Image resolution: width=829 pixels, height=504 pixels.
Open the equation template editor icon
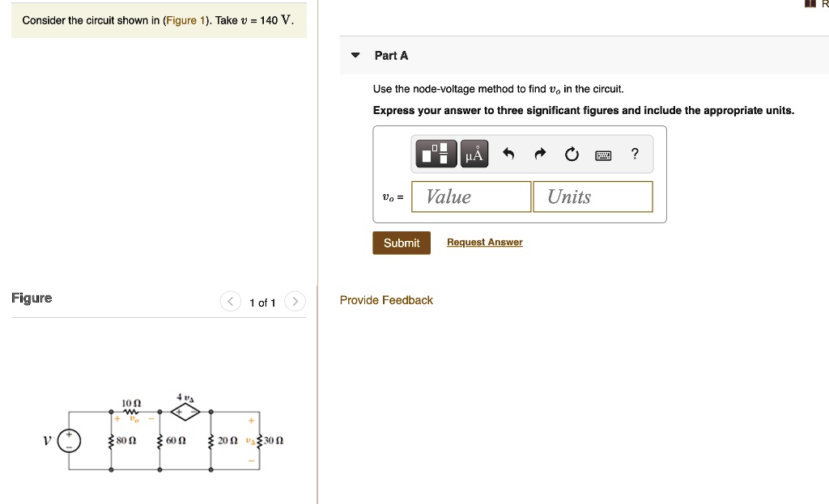[436, 153]
